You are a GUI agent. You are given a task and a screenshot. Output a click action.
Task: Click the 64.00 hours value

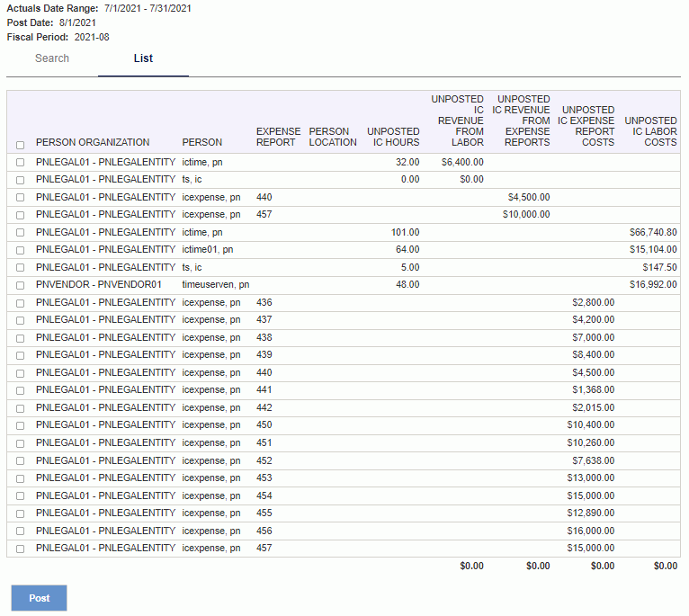407,250
